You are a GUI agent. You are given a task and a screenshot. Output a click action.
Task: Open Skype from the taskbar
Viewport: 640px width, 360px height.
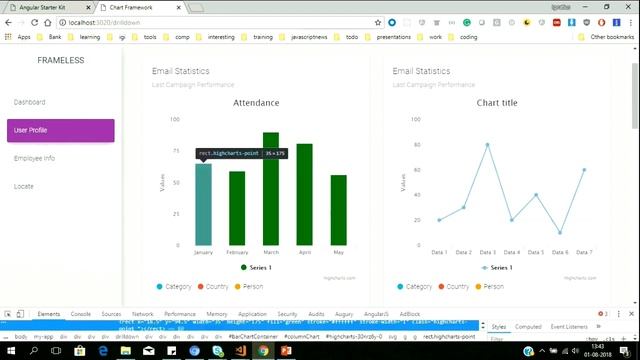pos(218,351)
